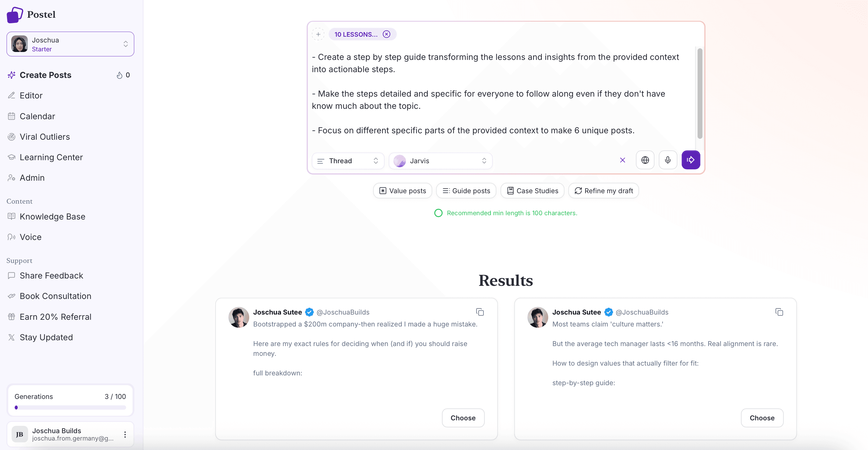The image size is (868, 450).
Task: Click the globe web search icon
Action: pyautogui.click(x=645, y=160)
